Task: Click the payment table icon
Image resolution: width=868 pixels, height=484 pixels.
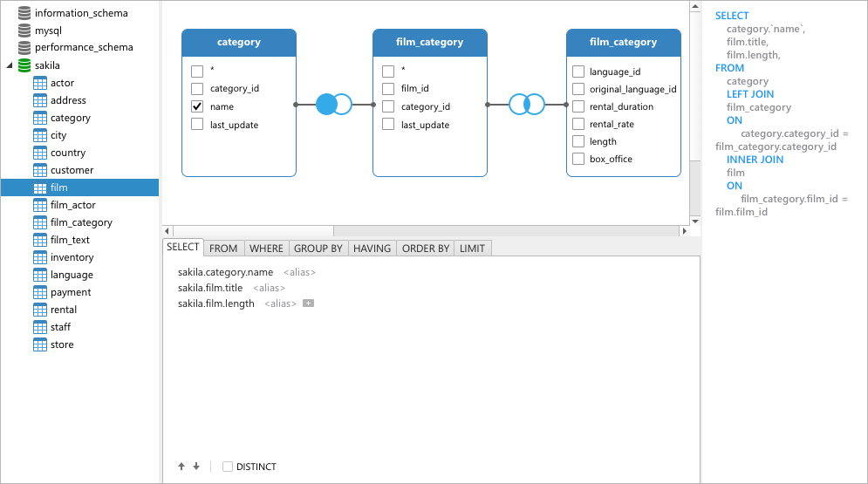Action: click(x=40, y=292)
